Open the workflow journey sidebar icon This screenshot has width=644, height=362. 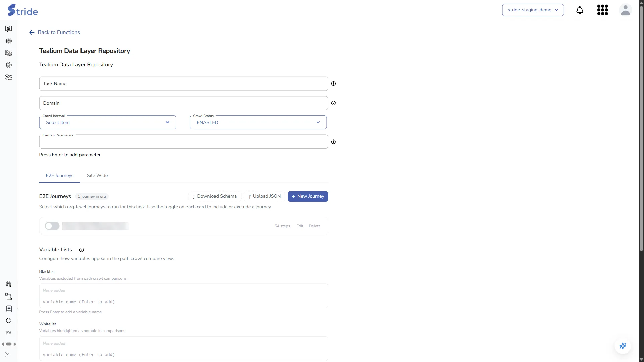[x=9, y=77]
